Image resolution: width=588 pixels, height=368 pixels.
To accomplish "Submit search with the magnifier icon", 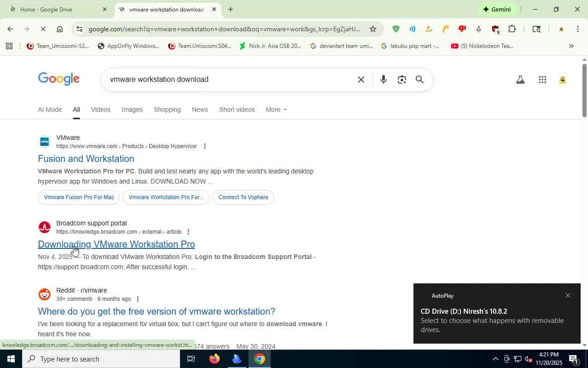I will pos(420,80).
